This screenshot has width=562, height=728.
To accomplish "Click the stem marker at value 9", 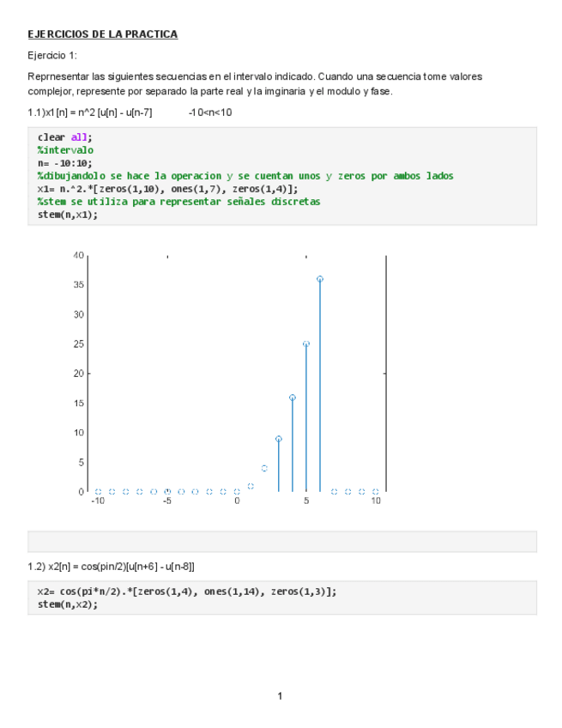I will (x=278, y=439).
